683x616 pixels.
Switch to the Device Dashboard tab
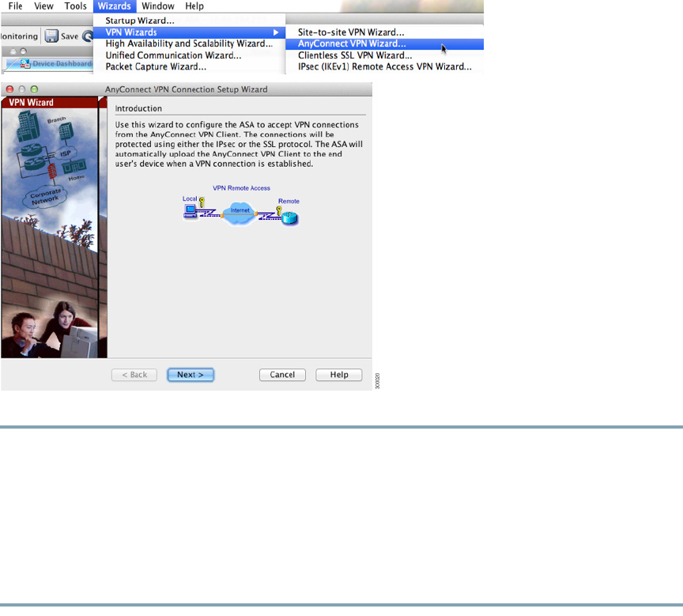pos(56,63)
